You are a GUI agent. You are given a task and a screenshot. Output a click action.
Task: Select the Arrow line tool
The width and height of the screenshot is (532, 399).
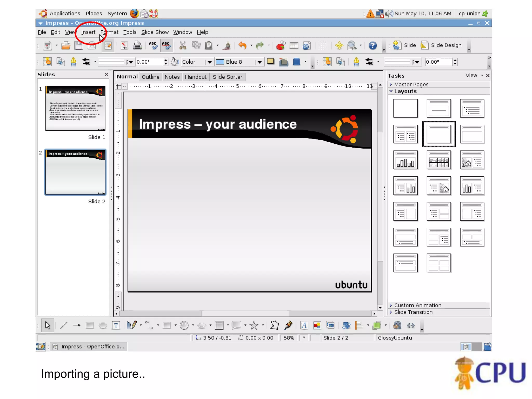point(76,325)
